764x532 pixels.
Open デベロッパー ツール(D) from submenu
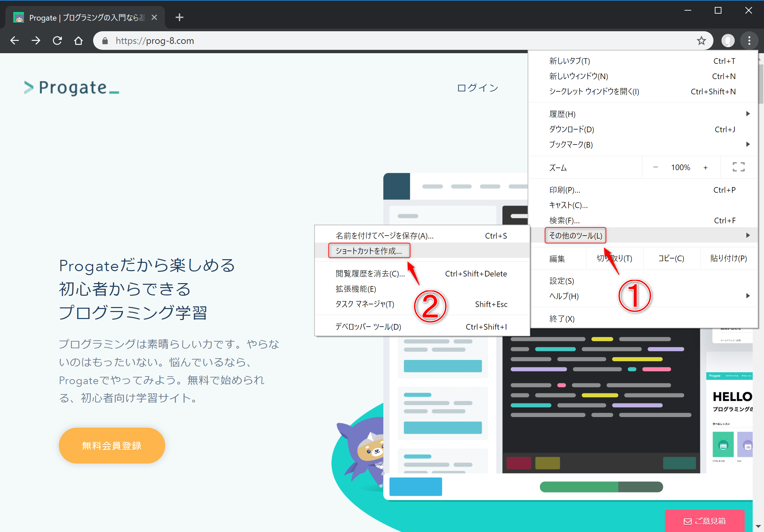pos(422,327)
